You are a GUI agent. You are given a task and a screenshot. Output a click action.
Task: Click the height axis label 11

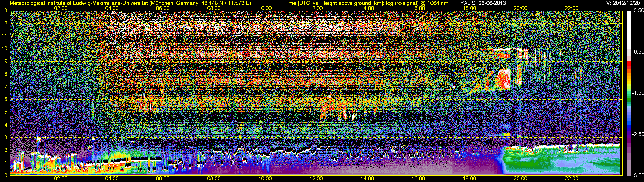pos(5,36)
